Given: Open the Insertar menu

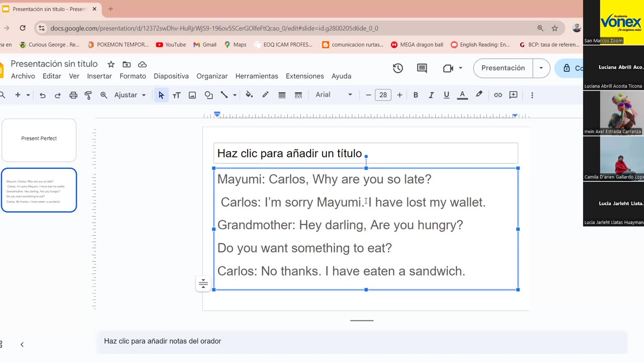Looking at the screenshot, I should (x=99, y=76).
